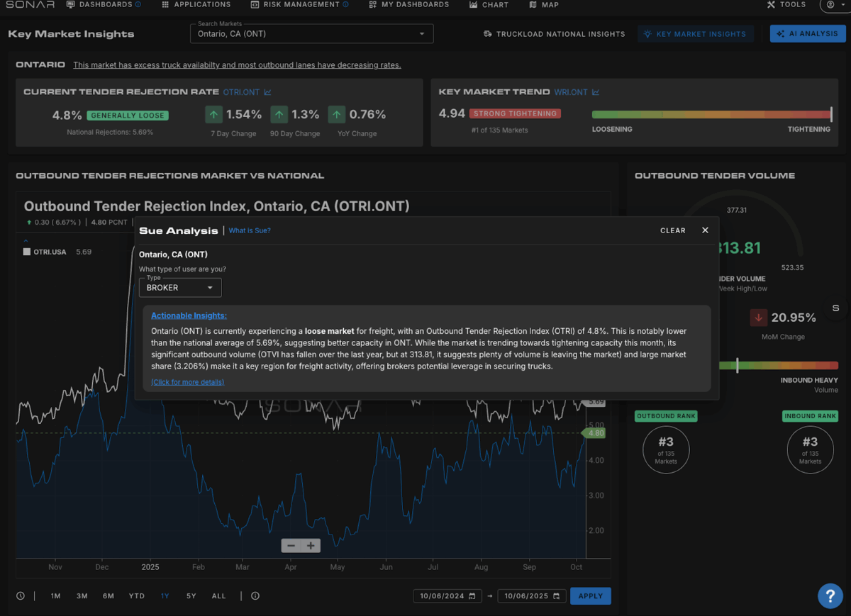851x616 pixels.
Task: Switch to Truckload National Insights tab
Action: point(554,34)
